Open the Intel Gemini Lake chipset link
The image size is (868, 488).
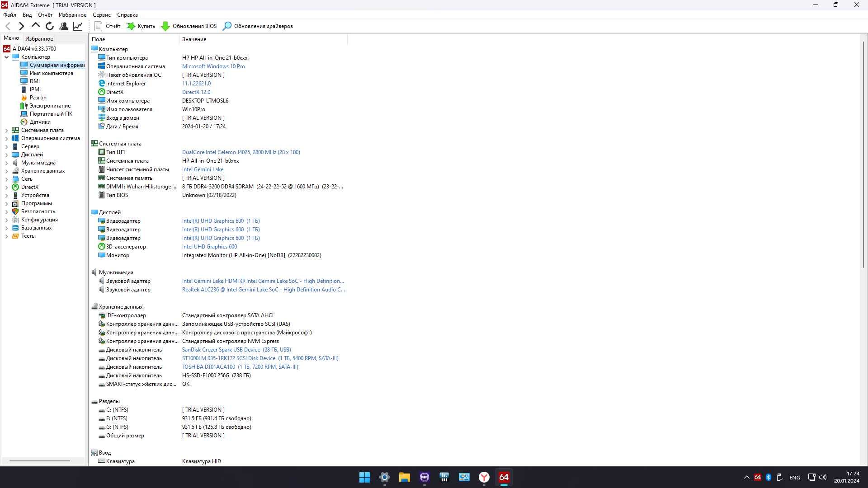[203, 169]
